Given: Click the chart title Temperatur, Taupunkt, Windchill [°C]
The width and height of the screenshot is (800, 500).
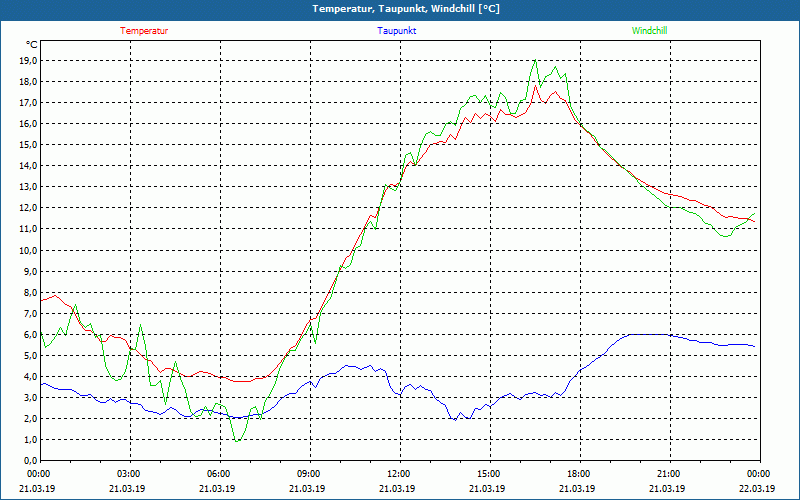Looking at the screenshot, I should [x=406, y=9].
